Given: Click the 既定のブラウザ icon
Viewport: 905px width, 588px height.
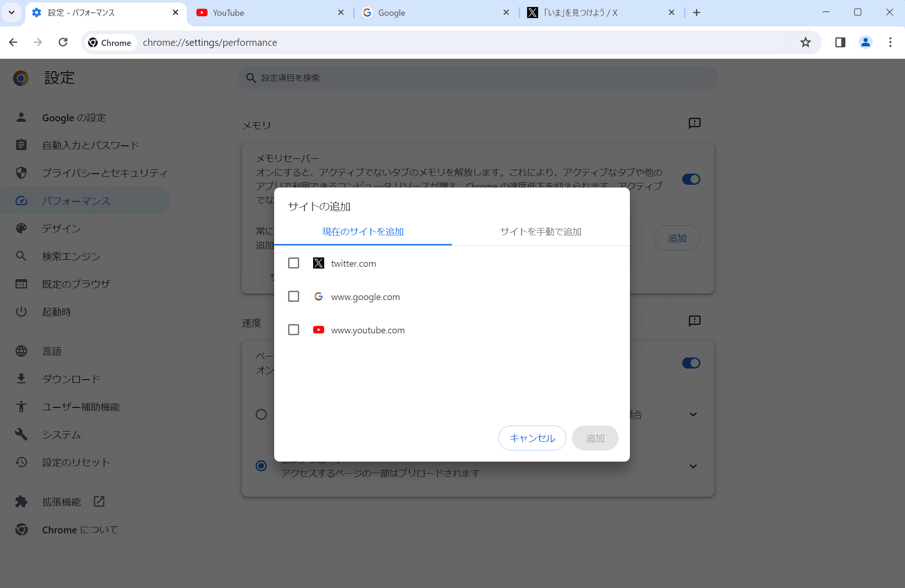Looking at the screenshot, I should [21, 284].
